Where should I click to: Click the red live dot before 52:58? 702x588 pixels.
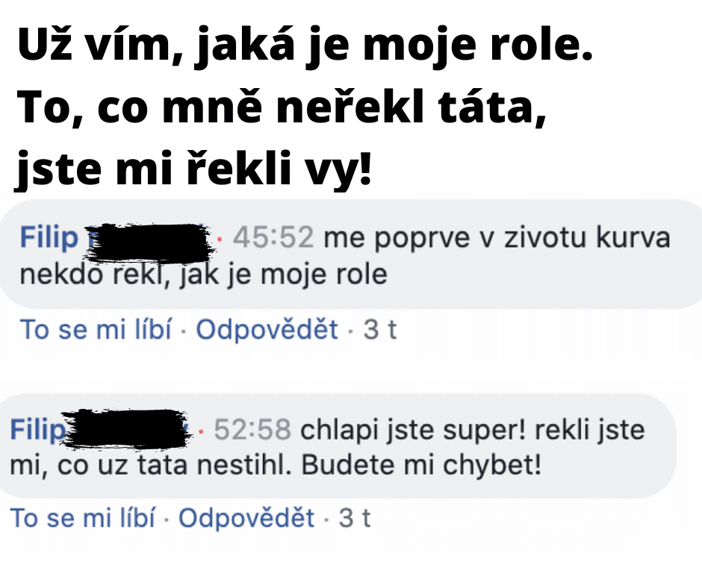201,432
